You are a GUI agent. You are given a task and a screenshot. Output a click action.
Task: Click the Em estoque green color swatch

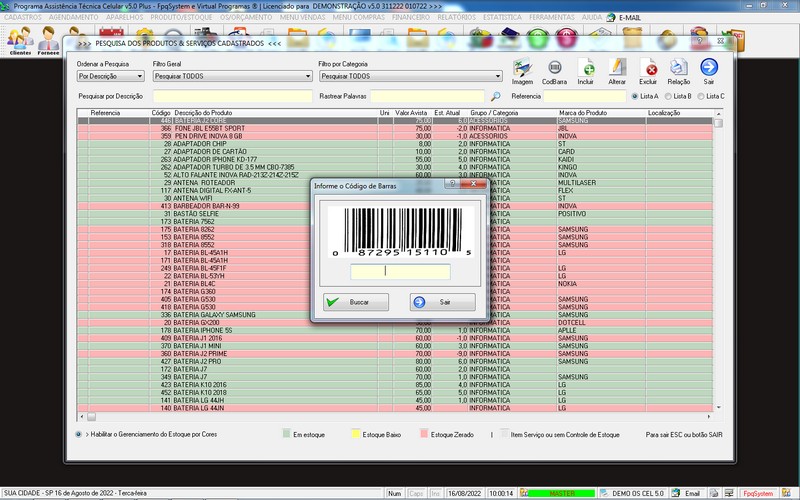286,434
